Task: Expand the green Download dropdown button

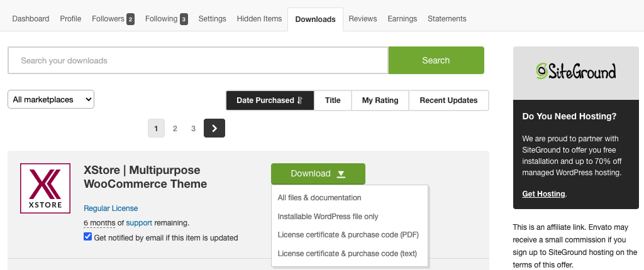Action: pos(318,174)
